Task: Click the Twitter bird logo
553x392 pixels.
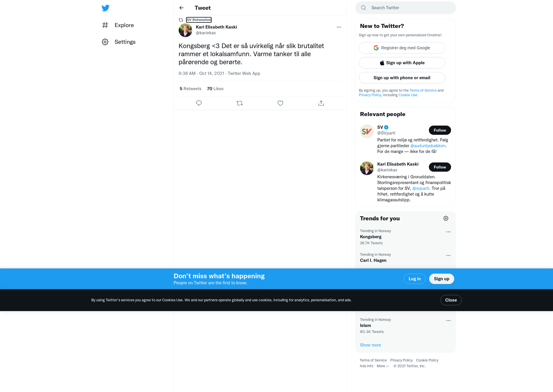Action: [105, 8]
